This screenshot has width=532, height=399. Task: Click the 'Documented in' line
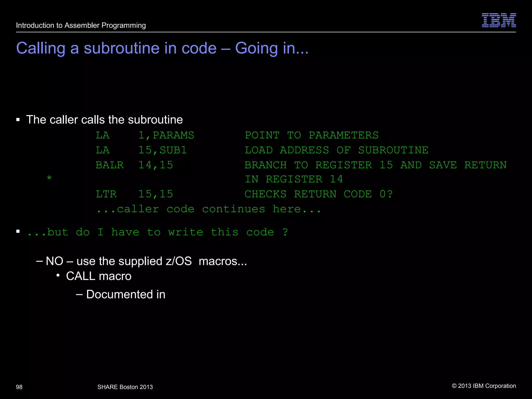point(126,295)
